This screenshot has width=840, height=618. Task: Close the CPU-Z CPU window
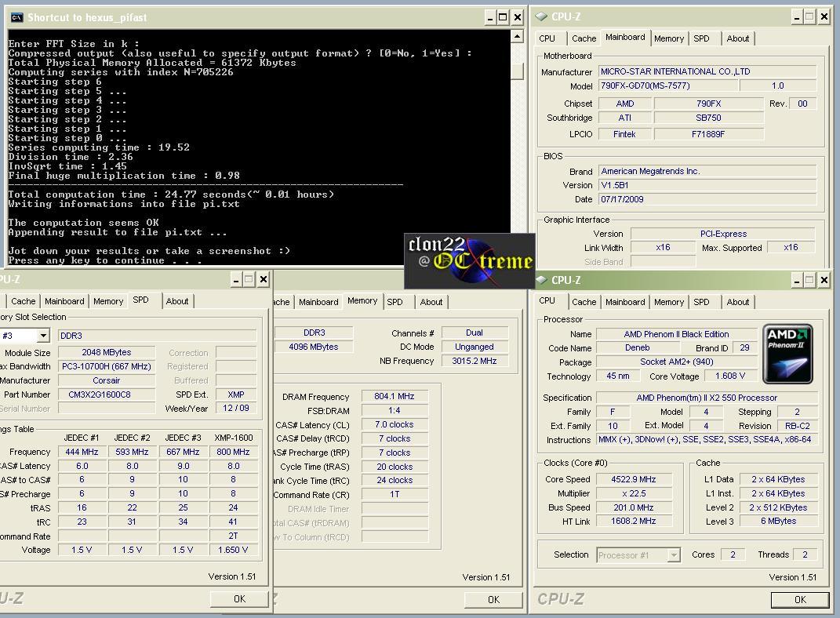point(824,280)
